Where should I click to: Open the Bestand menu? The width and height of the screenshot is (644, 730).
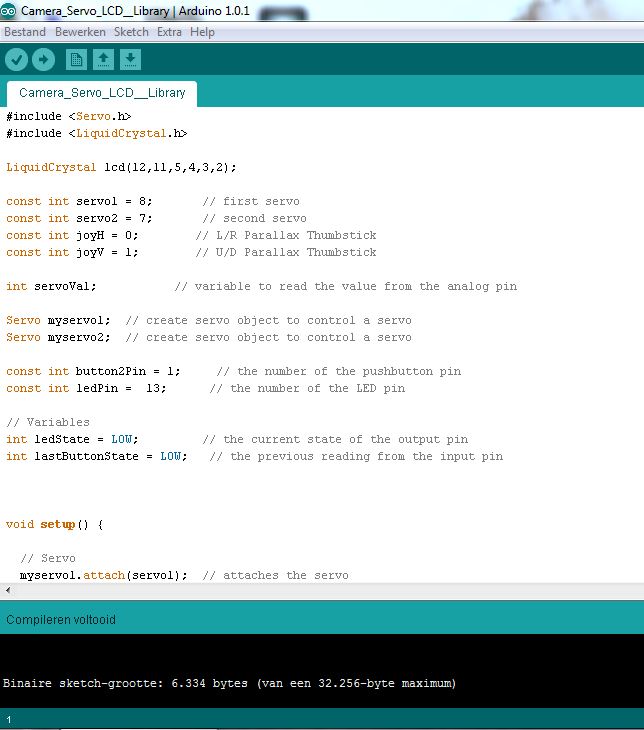[25, 32]
